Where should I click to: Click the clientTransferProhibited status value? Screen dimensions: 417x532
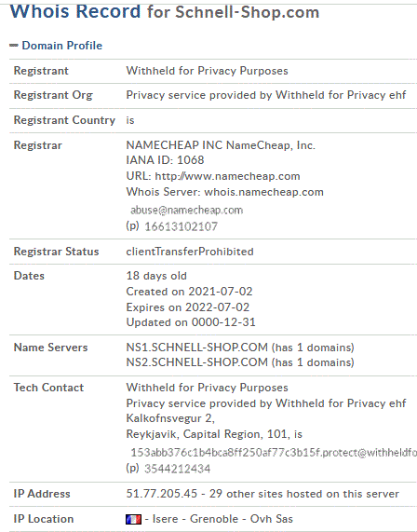pos(190,252)
